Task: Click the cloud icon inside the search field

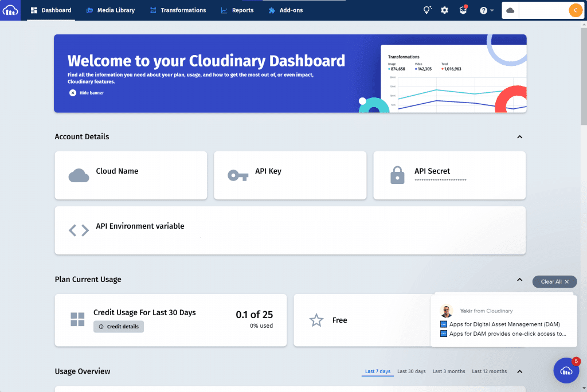Action: [x=510, y=10]
